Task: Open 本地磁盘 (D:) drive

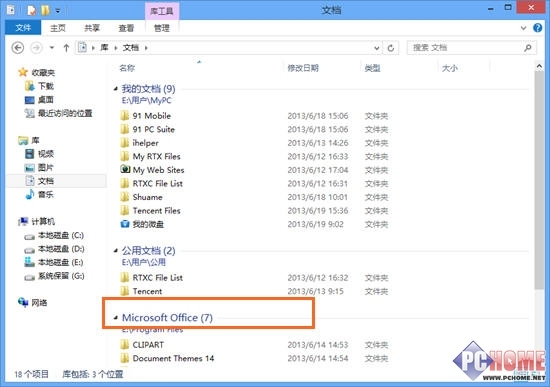Action: click(61, 249)
